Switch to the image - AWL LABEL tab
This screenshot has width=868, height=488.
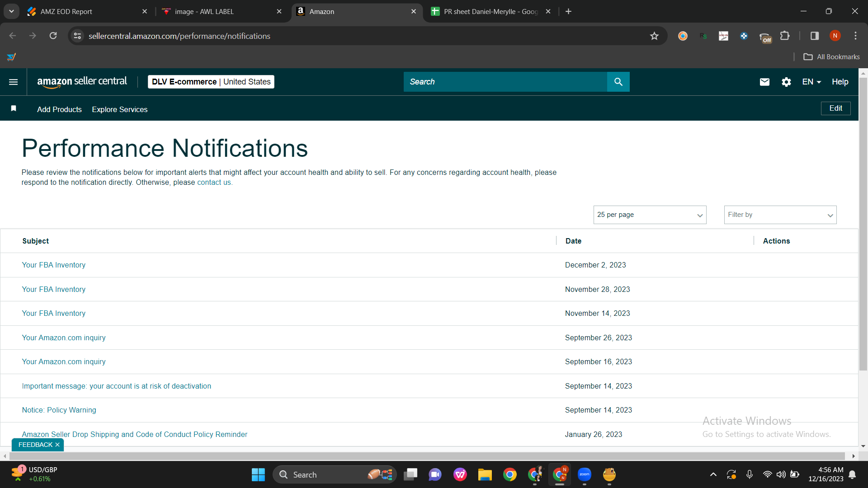[x=222, y=11]
